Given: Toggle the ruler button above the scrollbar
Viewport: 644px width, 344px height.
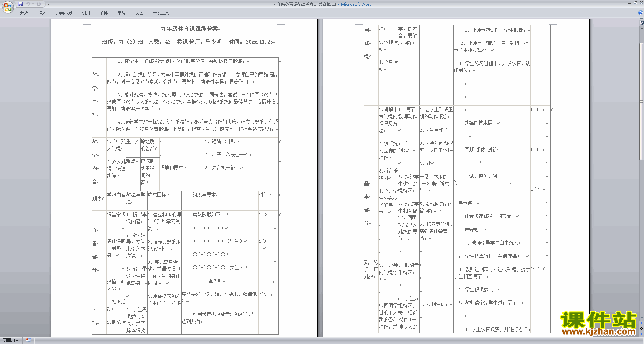Looking at the screenshot, I should pyautogui.click(x=641, y=23).
